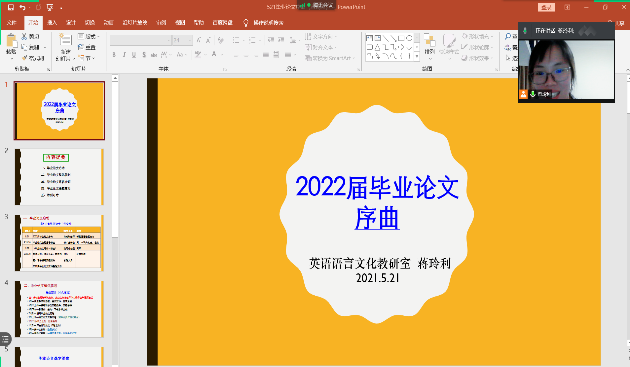
Task: Open the font name dropdown
Action: click(141, 40)
